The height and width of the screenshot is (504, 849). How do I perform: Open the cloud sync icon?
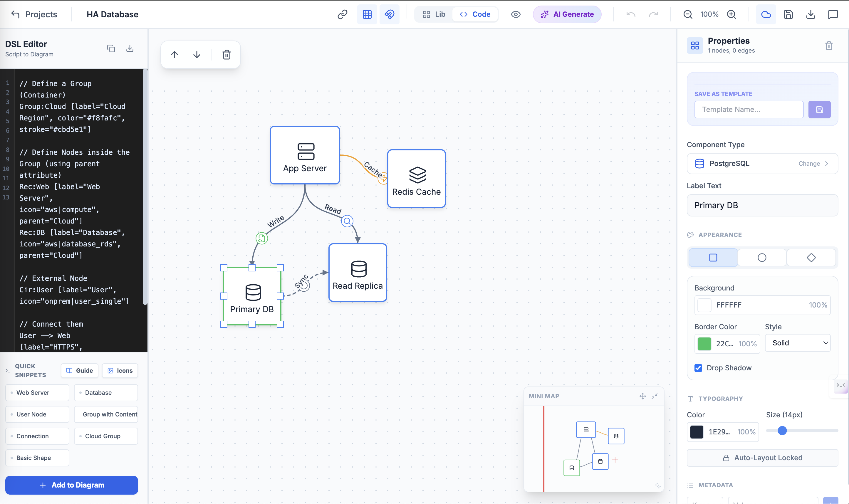click(766, 14)
